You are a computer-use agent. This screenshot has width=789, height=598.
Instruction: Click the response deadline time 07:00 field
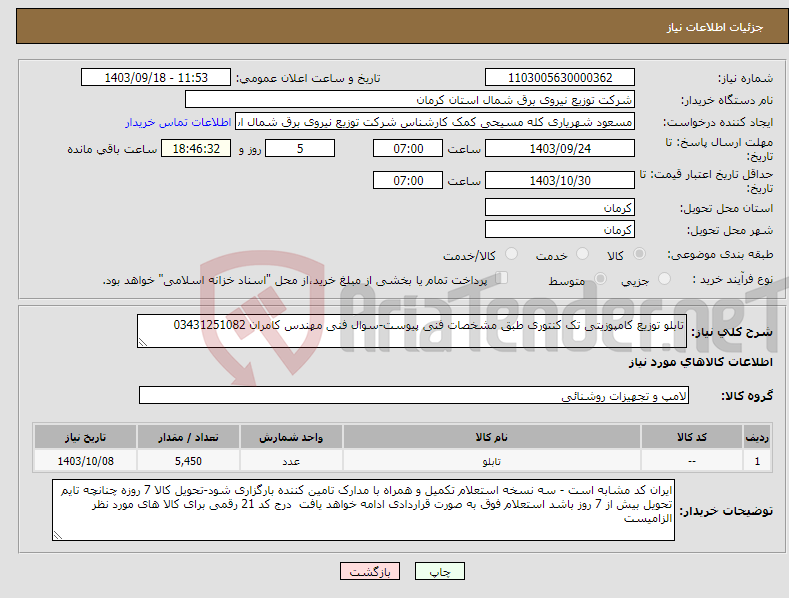point(408,148)
